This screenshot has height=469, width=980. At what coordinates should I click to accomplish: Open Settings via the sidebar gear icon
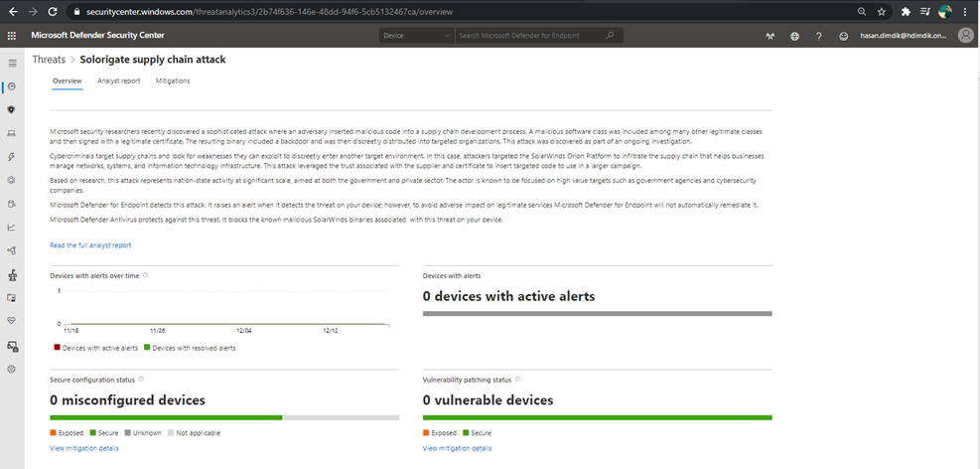[11, 369]
